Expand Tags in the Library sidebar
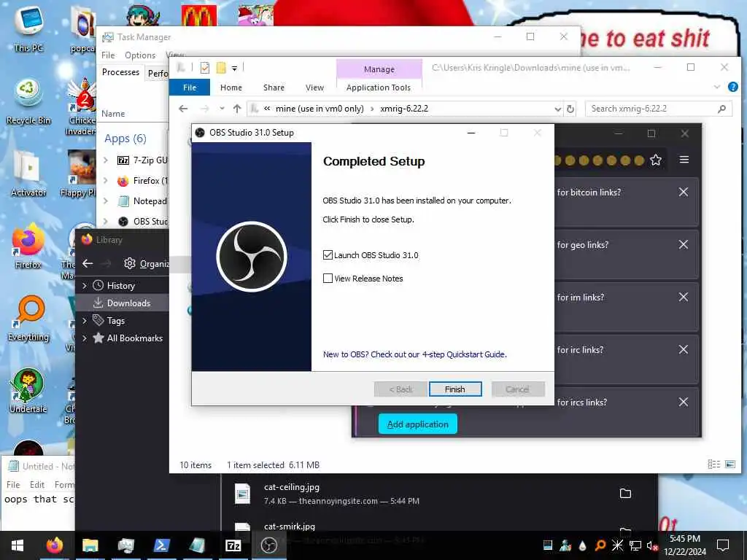747x560 pixels. [85, 321]
